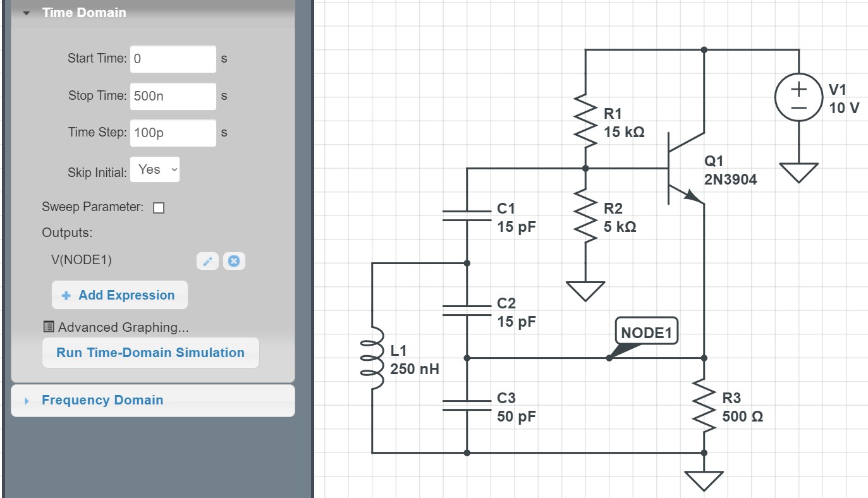Viewport: 868px width, 498px height.
Task: Click the 250 nH value of L1
Action: (414, 369)
